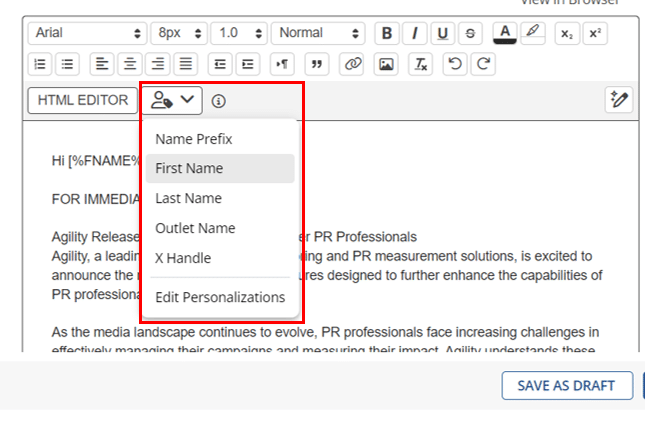Toggle italic formatting
Image resolution: width=645 pixels, height=422 pixels.
[415, 33]
